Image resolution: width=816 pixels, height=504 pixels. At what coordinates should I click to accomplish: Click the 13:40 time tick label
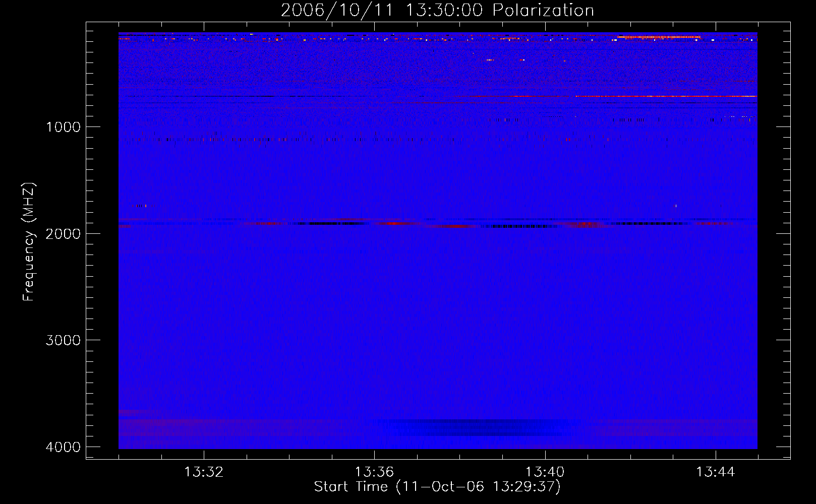point(545,472)
